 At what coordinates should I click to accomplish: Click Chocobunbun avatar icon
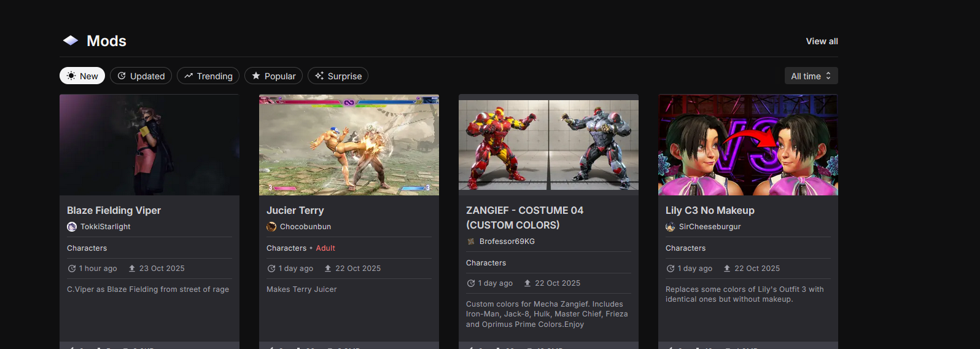(271, 227)
